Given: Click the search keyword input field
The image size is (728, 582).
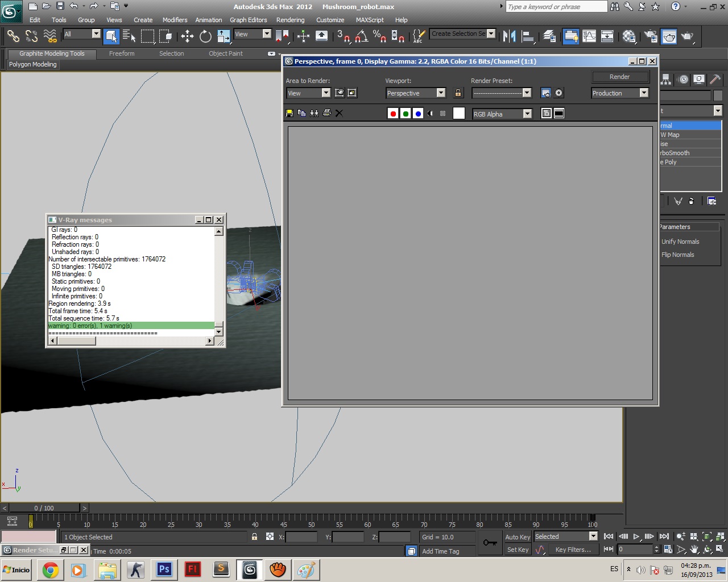Looking at the screenshot, I should coord(556,7).
